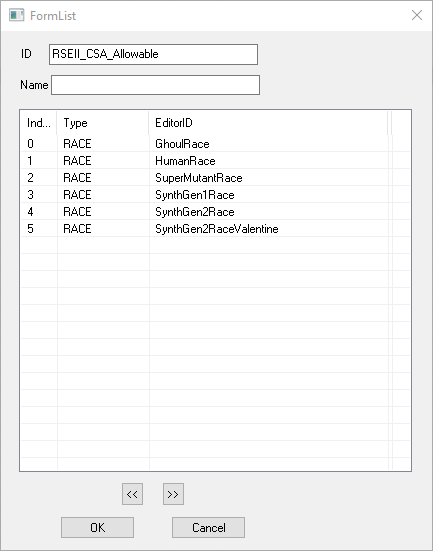The width and height of the screenshot is (433, 551).
Task: Close the FormList dialog window
Action: 417,15
